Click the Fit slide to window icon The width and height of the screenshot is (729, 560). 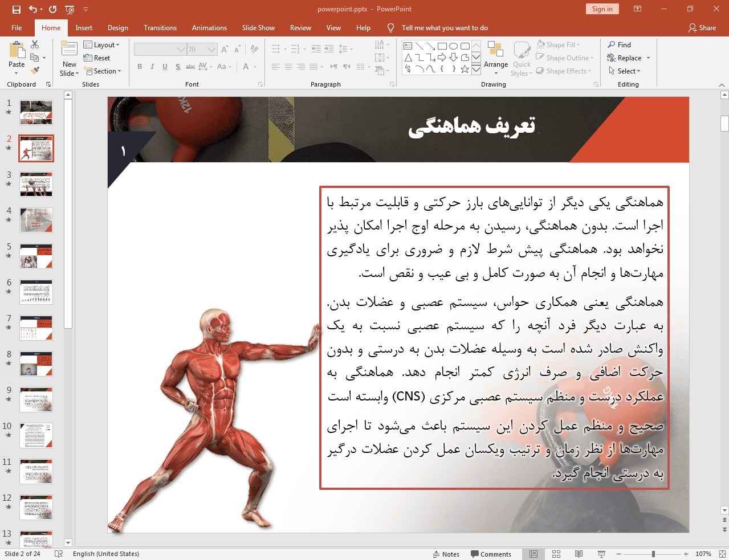[722, 554]
